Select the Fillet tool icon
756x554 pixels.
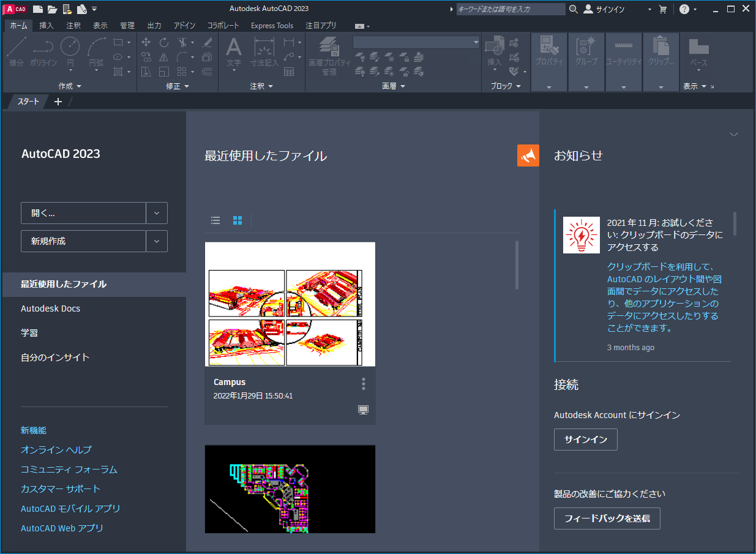point(182,57)
